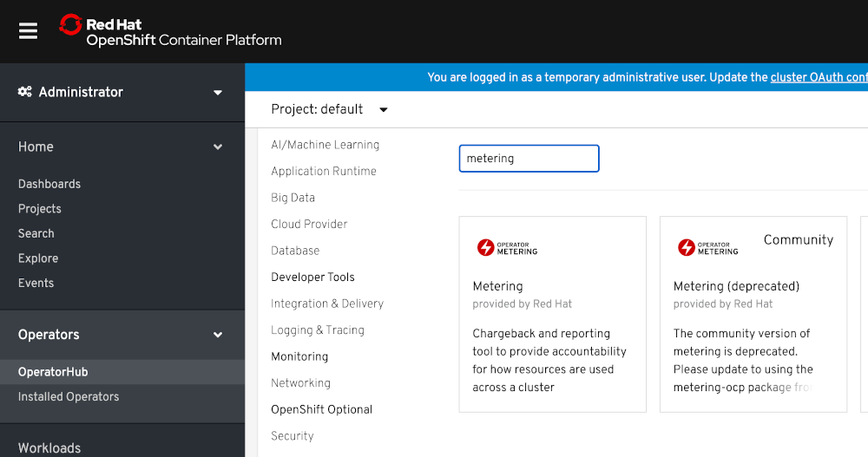Open the Administrator perspective dropdown

tap(122, 93)
